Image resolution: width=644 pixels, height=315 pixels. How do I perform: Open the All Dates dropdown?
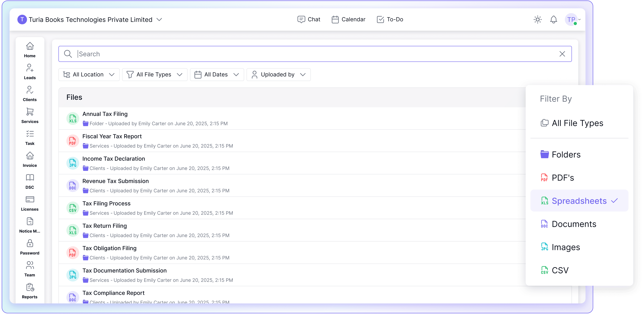click(217, 74)
